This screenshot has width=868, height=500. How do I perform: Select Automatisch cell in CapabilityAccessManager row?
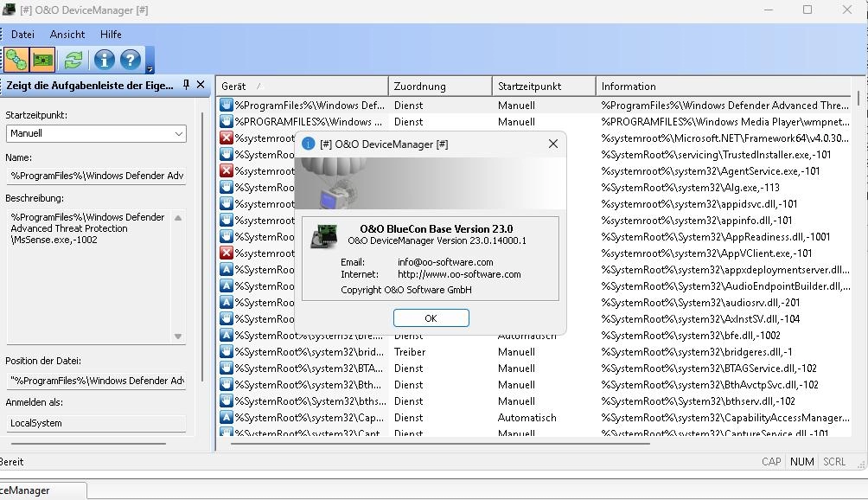(x=527, y=418)
